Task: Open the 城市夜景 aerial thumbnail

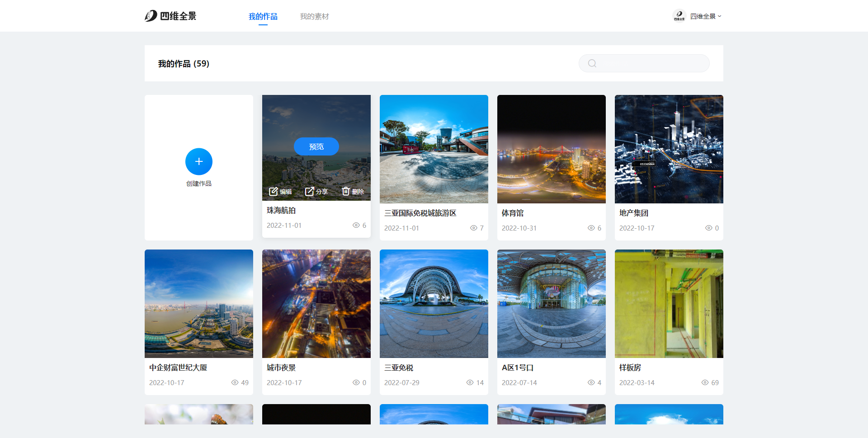Action: pyautogui.click(x=316, y=304)
